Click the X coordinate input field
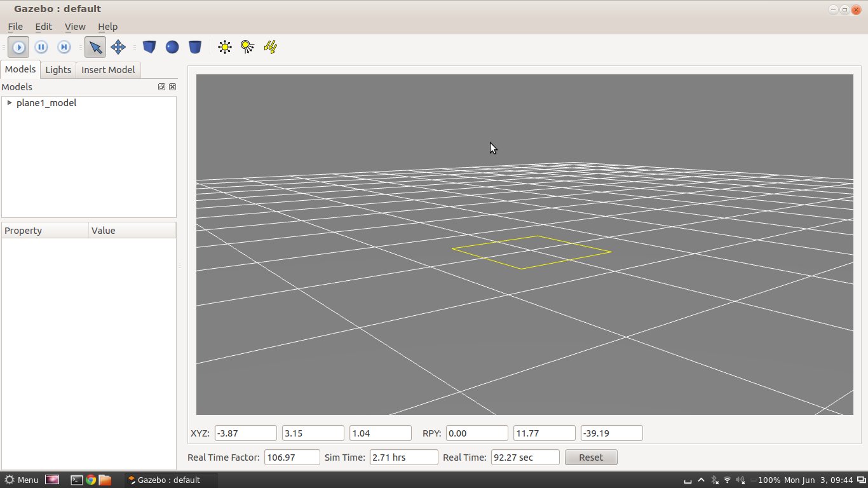Screen dimensions: 868x488 [x=245, y=433]
